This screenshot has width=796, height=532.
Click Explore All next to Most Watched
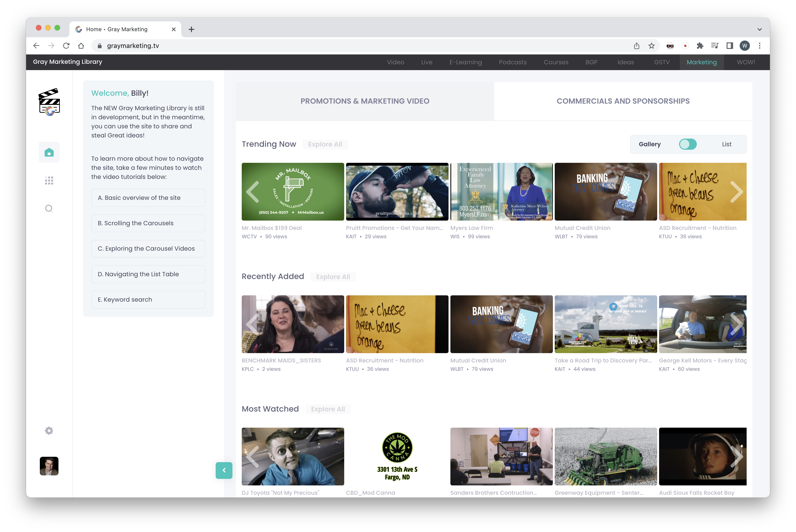click(328, 409)
